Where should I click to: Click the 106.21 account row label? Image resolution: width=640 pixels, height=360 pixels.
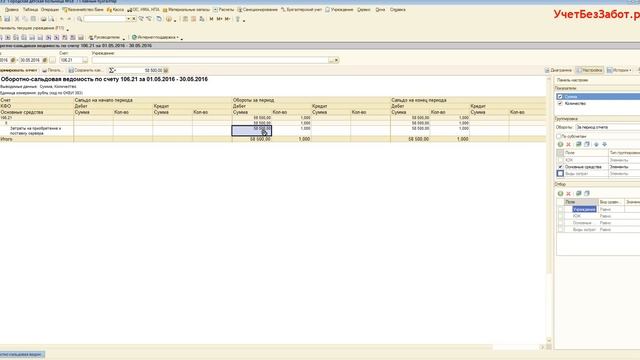(6, 118)
